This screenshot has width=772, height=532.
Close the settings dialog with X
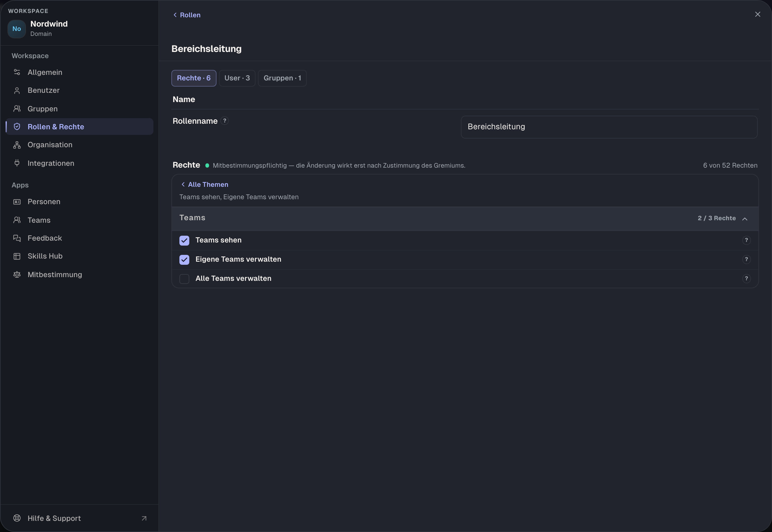pos(757,14)
